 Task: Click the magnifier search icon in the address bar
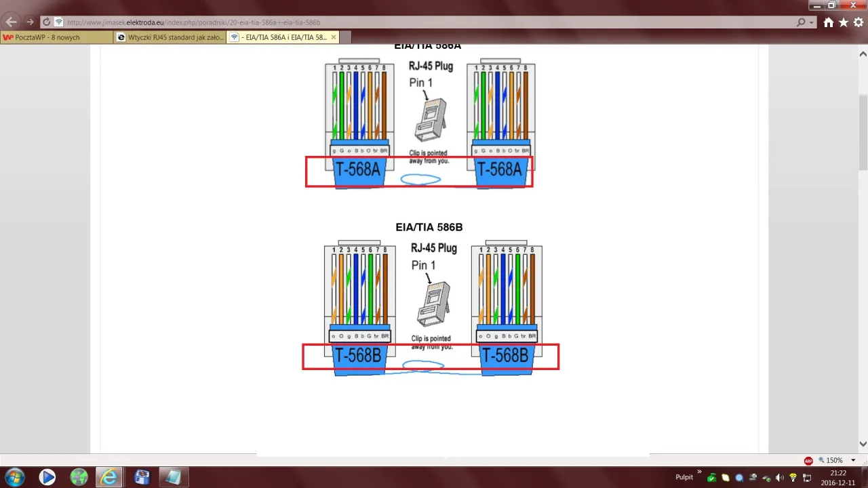[802, 22]
